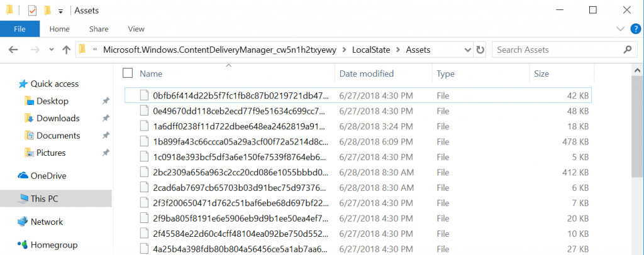
Task: Click the 5 KB size cell
Action: 580,157
